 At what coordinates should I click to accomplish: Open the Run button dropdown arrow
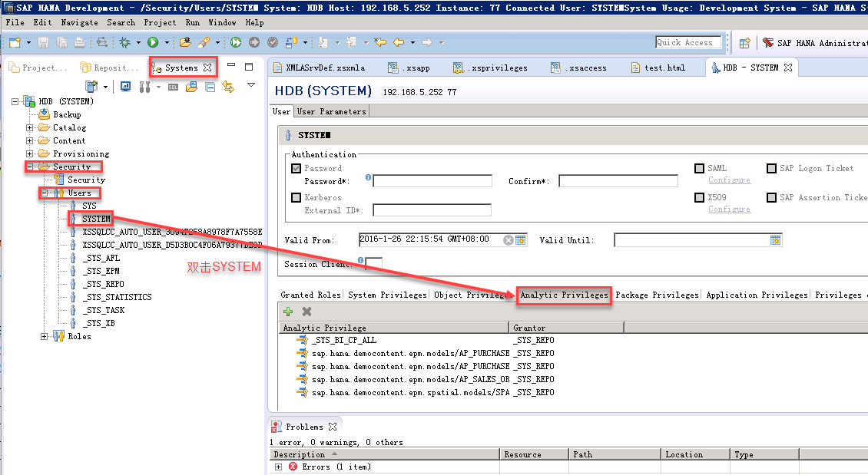pos(166,42)
